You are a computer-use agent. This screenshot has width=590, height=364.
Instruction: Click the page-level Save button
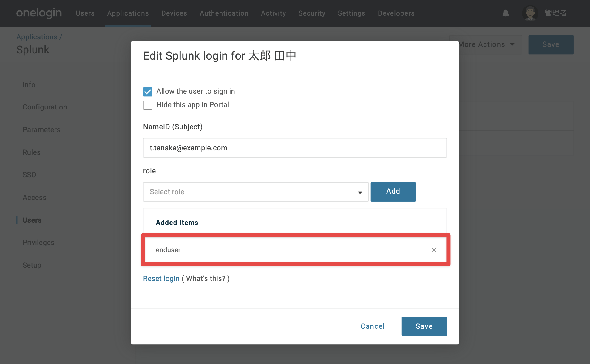coord(551,44)
